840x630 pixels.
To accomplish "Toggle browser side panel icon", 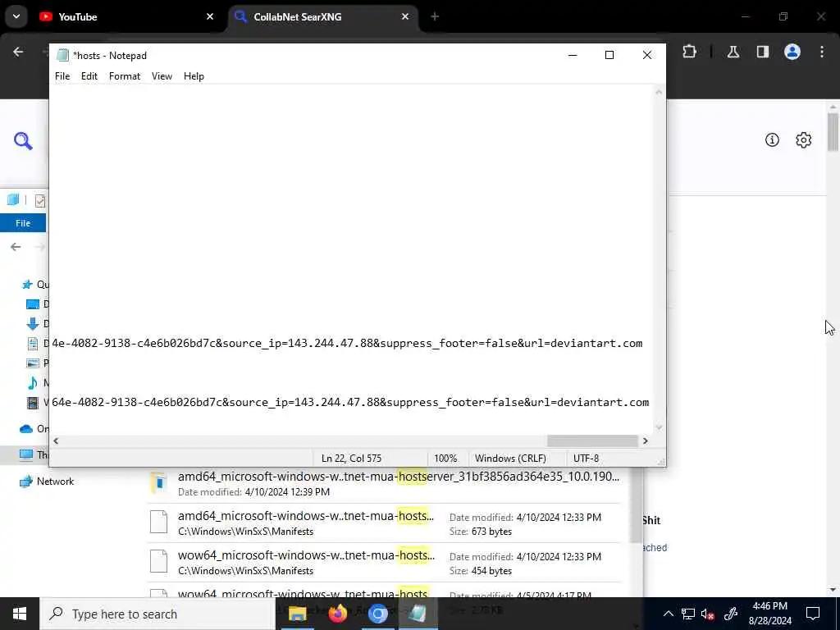I will (x=763, y=52).
